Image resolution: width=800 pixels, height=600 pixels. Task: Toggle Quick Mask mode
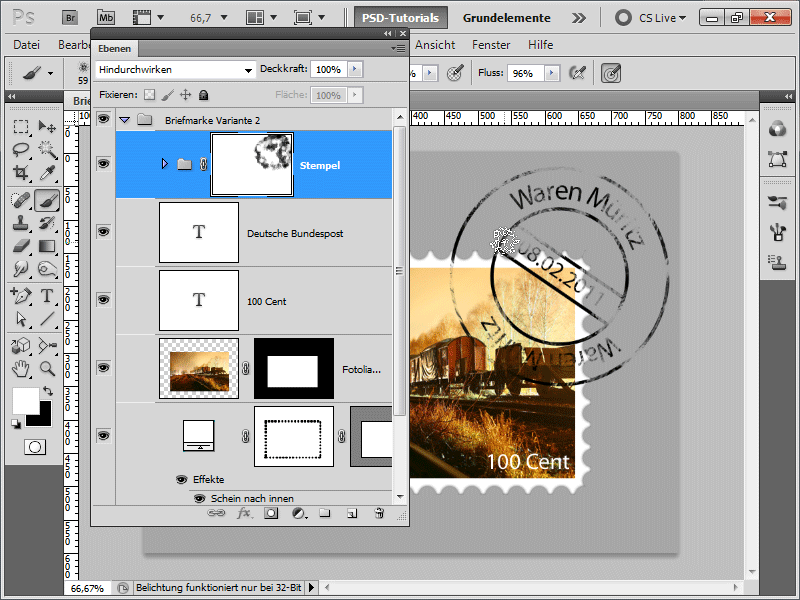(x=35, y=447)
